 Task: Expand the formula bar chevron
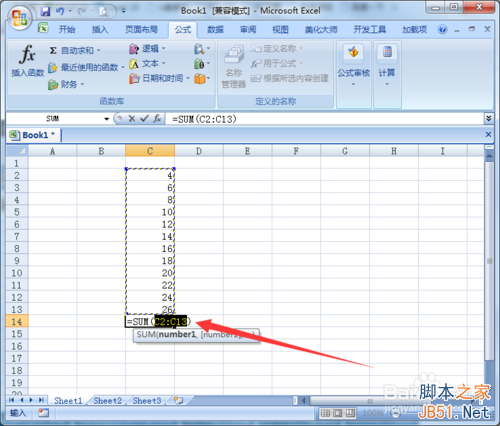(x=489, y=118)
